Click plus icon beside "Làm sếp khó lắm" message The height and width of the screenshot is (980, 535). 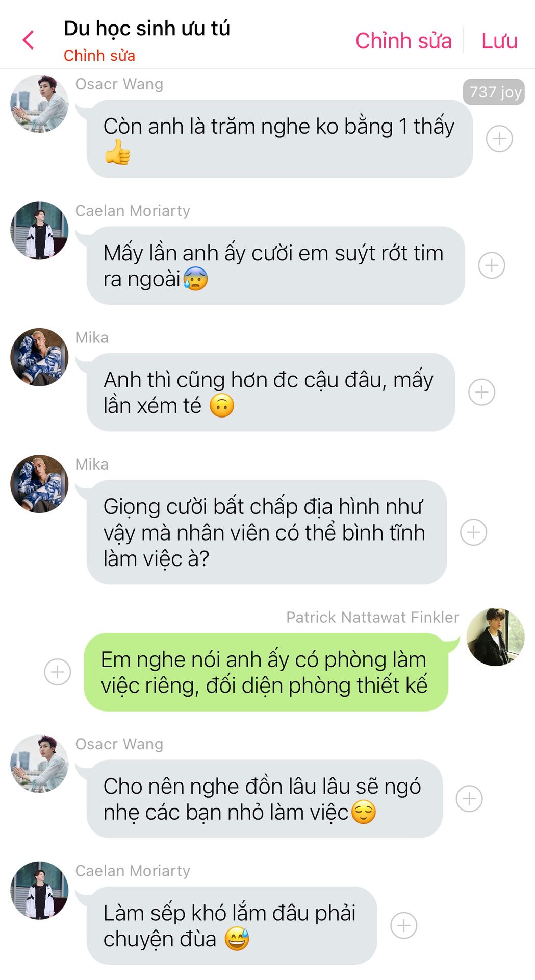[x=404, y=925]
